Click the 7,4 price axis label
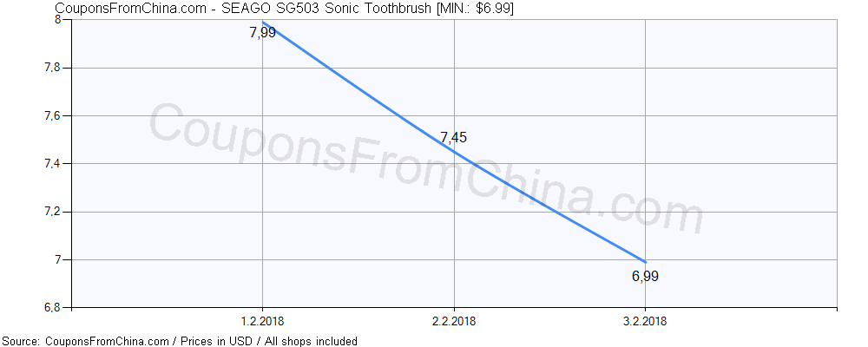The height and width of the screenshot is (347, 868). 54,164
